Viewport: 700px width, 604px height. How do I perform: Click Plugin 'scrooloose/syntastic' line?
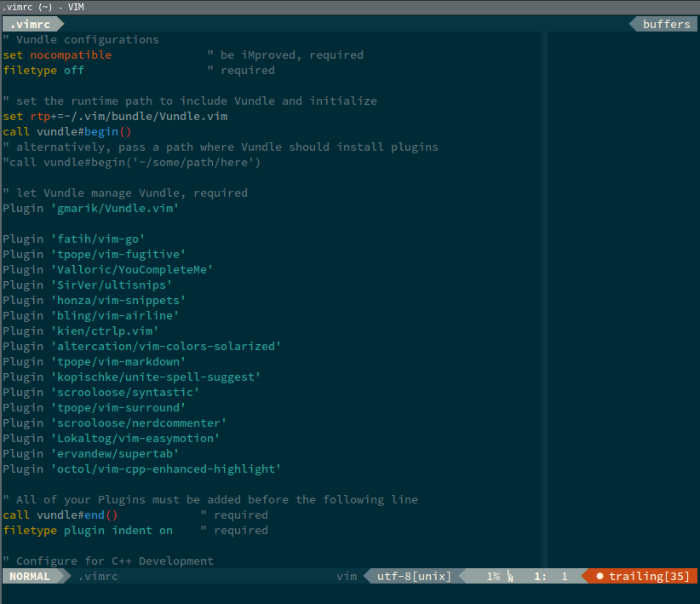(x=100, y=392)
